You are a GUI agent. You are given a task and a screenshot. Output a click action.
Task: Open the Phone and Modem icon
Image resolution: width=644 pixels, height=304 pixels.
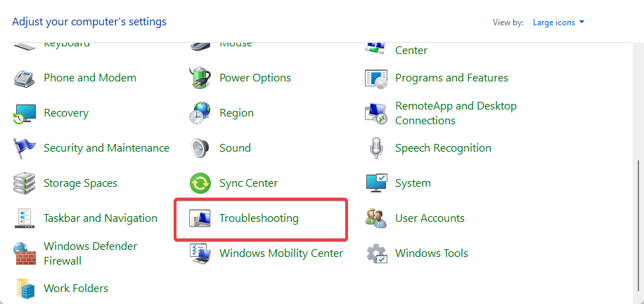[25, 78]
